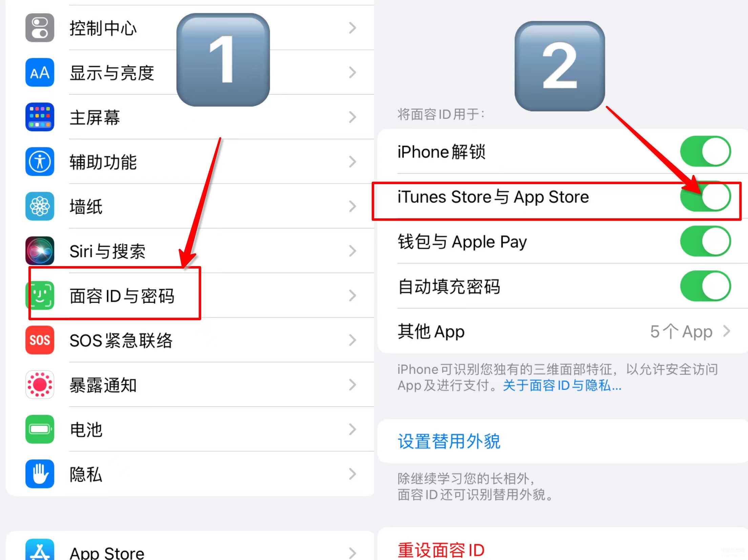Open the Siri icon

(x=40, y=251)
